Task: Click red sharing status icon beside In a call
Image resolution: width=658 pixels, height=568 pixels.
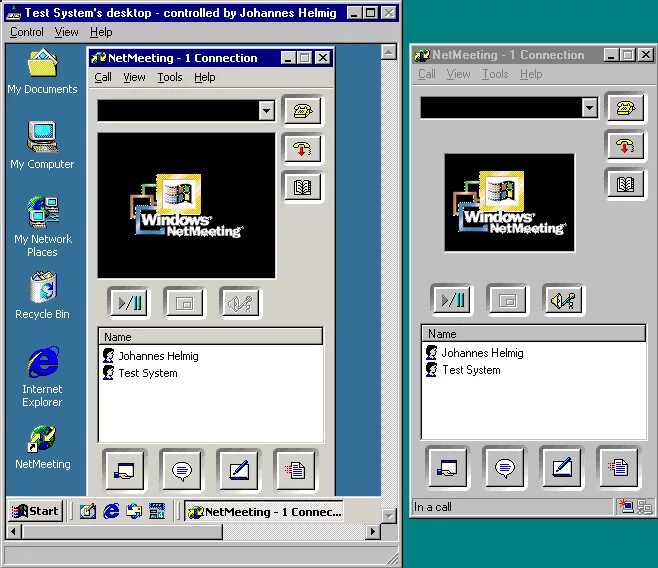Action: pyautogui.click(x=626, y=506)
